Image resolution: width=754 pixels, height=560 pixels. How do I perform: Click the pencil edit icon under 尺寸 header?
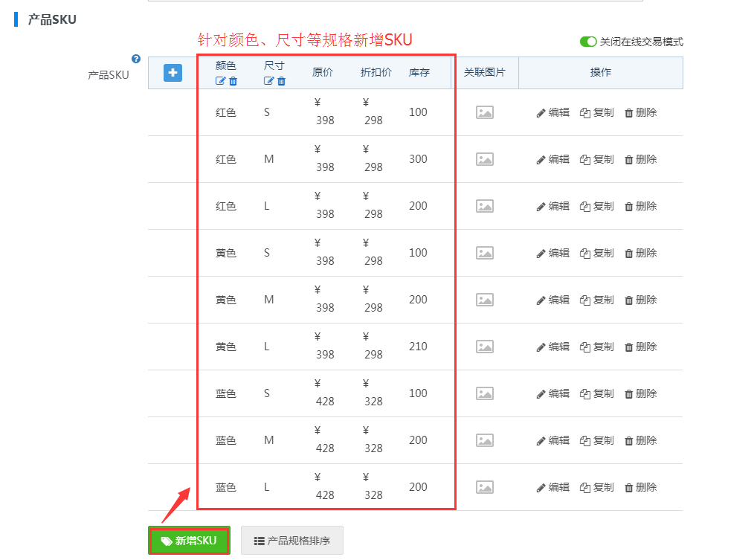click(269, 80)
